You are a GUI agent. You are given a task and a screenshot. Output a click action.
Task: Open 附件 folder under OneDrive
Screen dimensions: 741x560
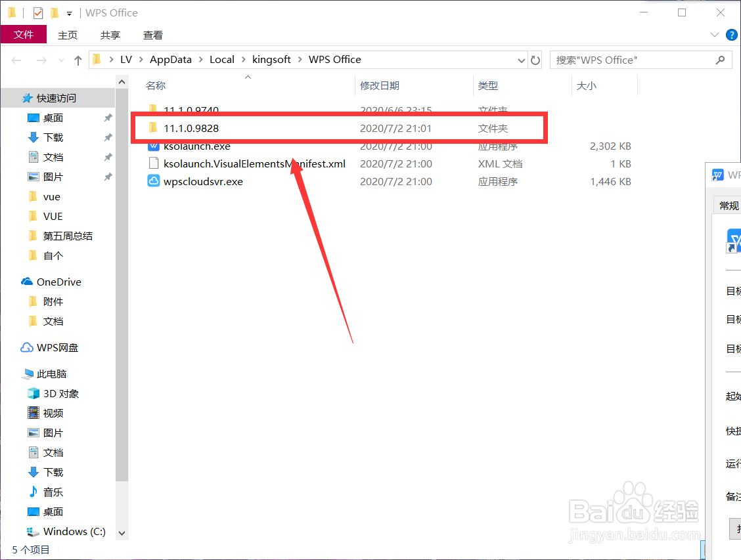(x=53, y=302)
